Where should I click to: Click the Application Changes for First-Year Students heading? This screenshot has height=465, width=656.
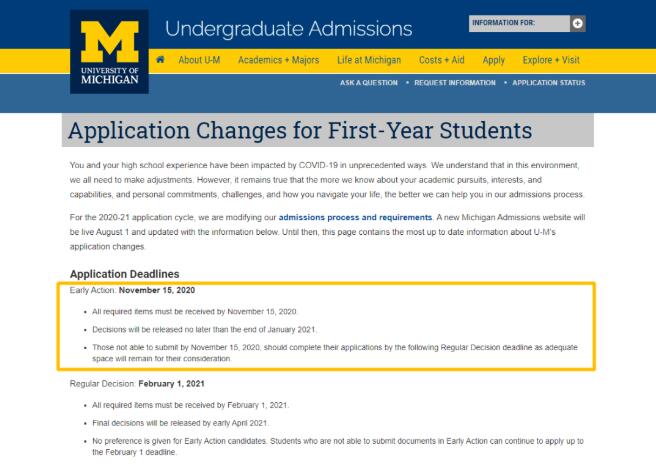coord(300,131)
